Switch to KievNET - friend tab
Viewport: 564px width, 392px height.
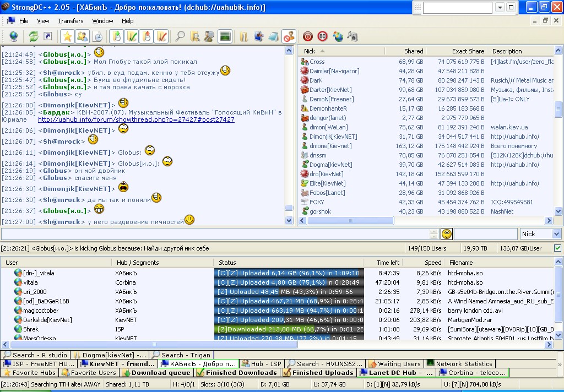tap(118, 363)
